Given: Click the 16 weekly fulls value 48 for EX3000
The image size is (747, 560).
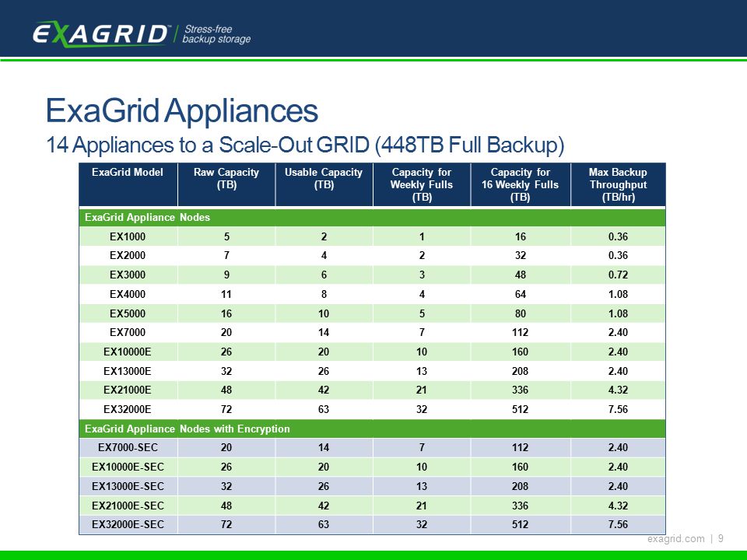Looking at the screenshot, I should [521, 275].
